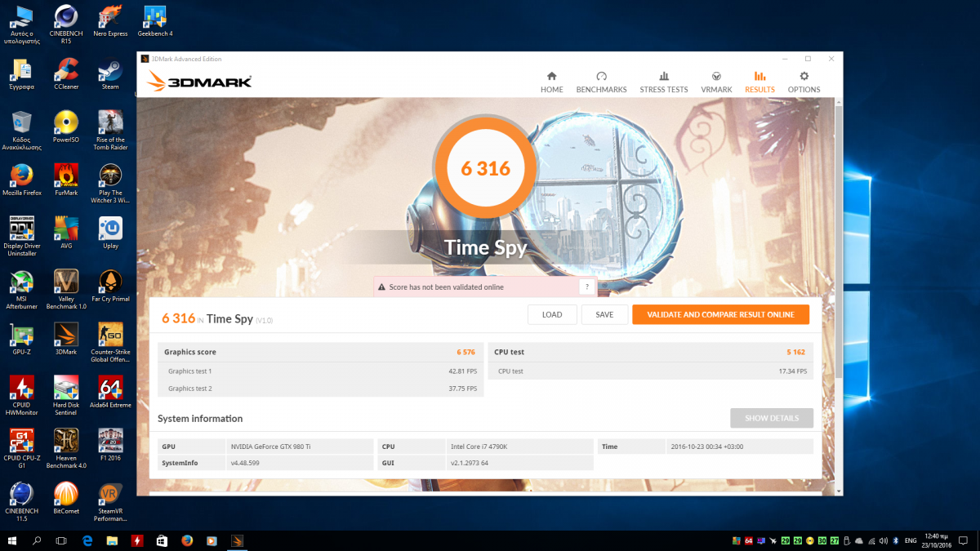The width and height of the screenshot is (980, 551).
Task: Click the question mark help button
Action: (587, 287)
